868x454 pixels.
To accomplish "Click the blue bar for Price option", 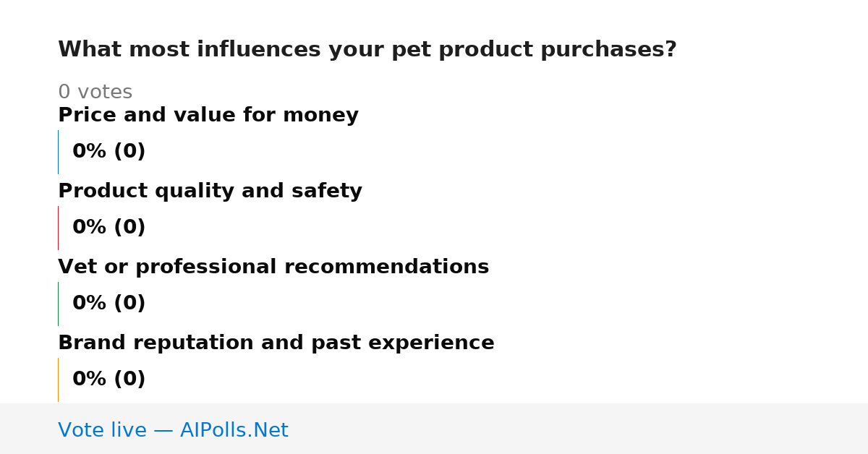I will (58, 152).
